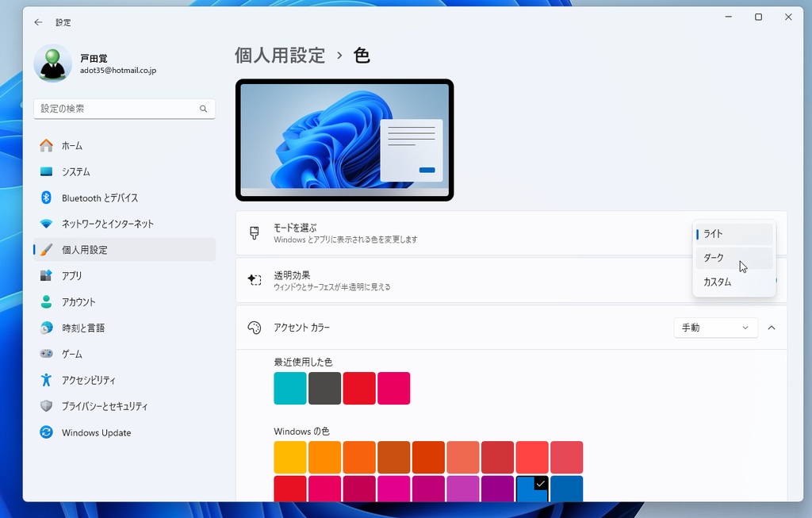Click the モードを選ぶ label
Viewport: 812px width, 518px height.
295,228
